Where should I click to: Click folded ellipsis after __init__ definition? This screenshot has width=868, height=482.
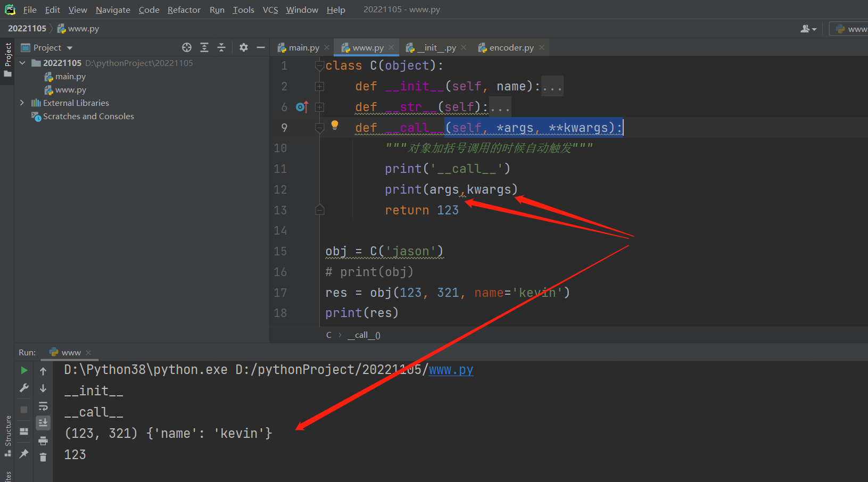pos(552,86)
